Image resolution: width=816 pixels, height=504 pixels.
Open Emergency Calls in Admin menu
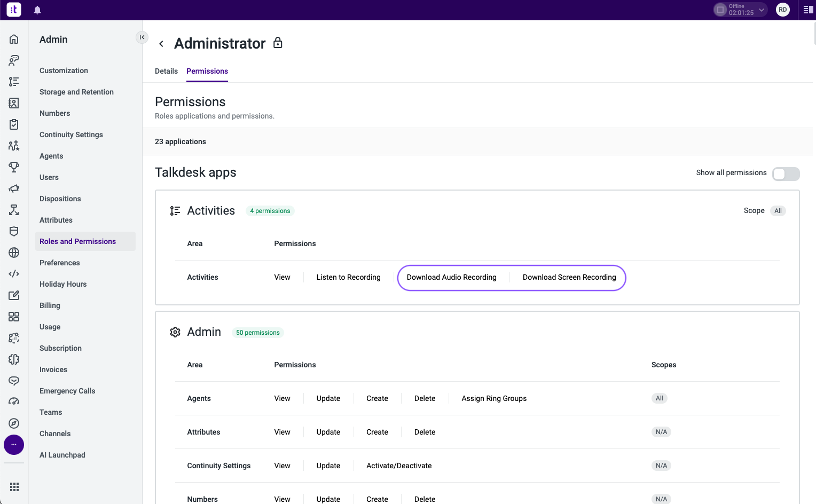[x=67, y=391]
